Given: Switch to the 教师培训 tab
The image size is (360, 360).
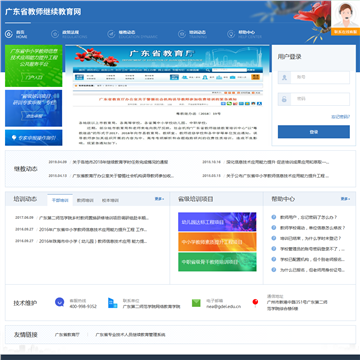Looking at the screenshot, I should coord(85,200).
